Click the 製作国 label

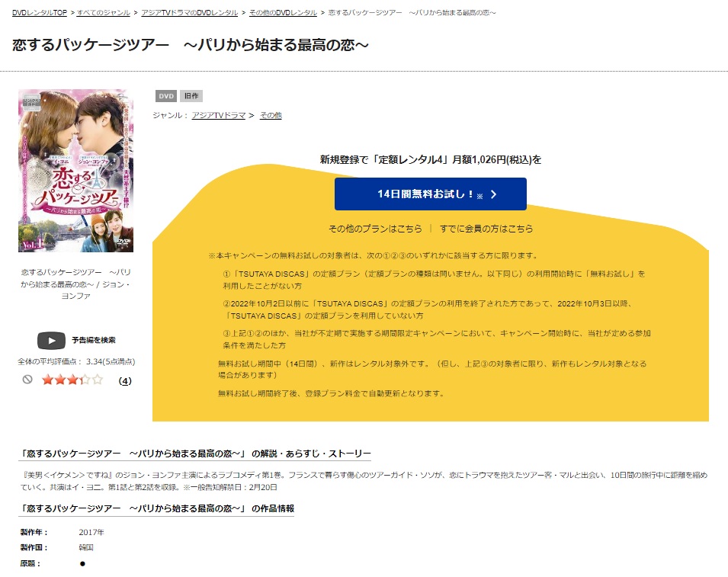point(34,548)
